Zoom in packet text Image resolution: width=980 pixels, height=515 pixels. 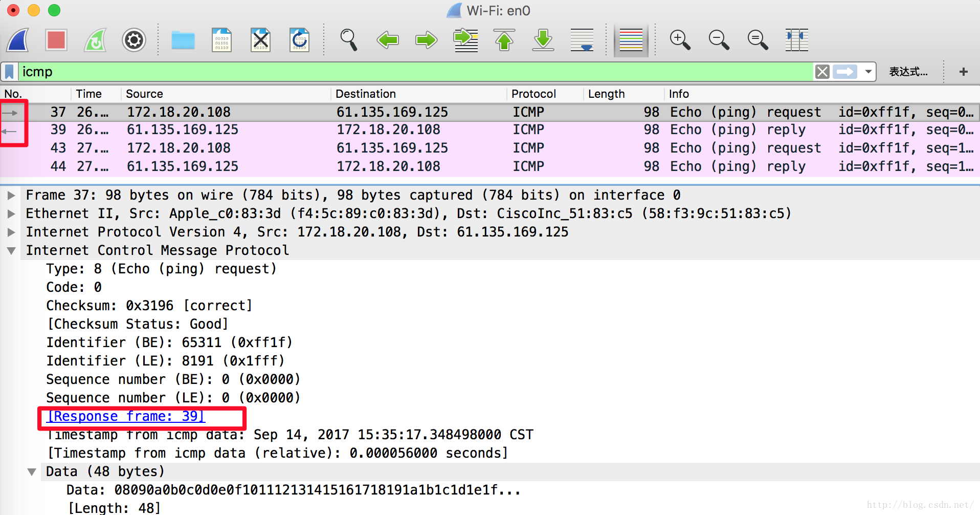pos(680,40)
